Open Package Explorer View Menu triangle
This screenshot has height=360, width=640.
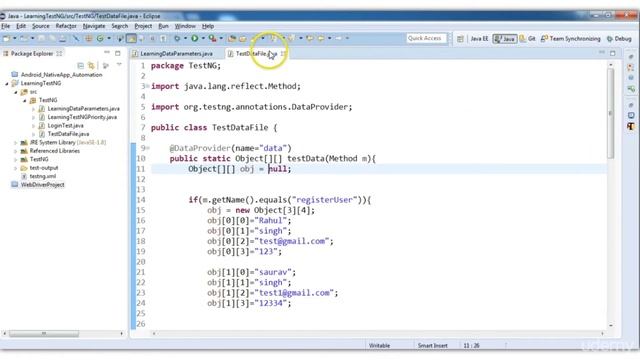click(119, 65)
